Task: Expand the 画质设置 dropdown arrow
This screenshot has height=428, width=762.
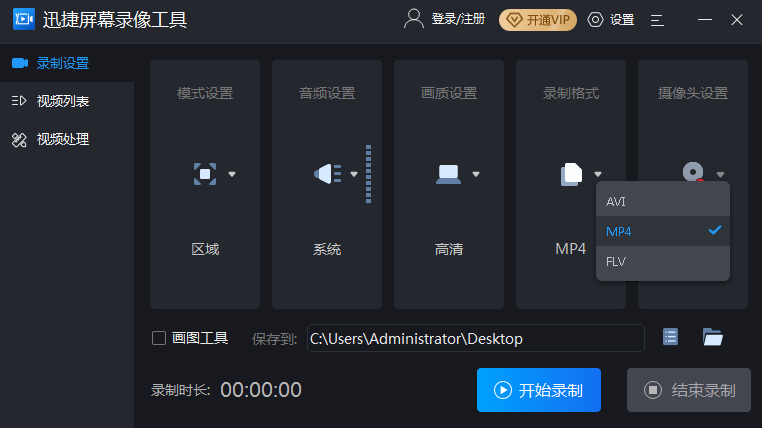Action: (x=476, y=174)
